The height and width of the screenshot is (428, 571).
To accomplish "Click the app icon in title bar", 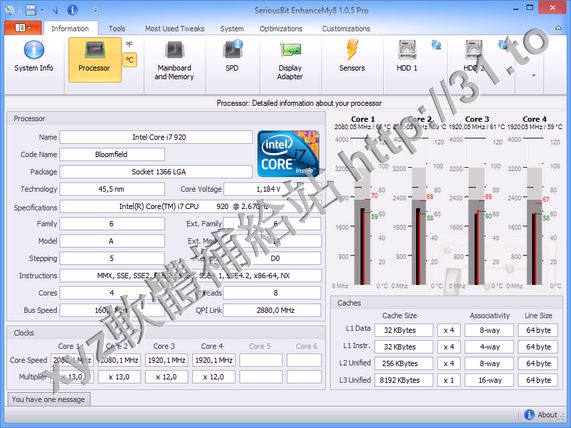I will point(10,10).
